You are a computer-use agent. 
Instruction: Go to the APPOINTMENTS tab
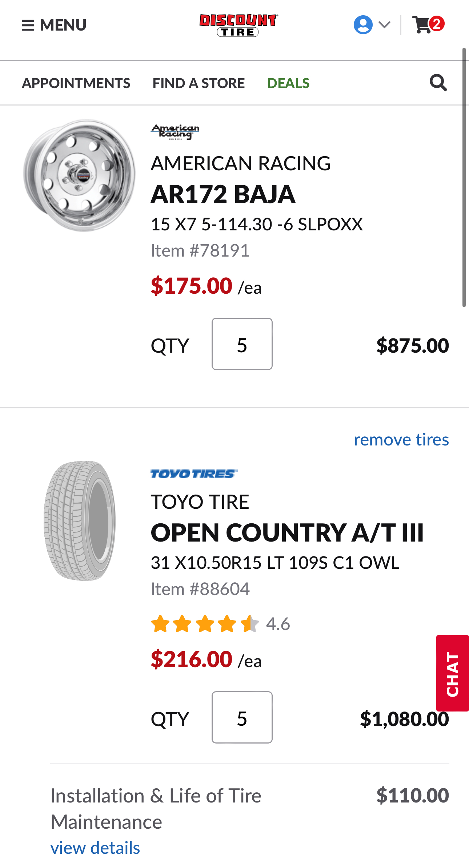[x=76, y=83]
